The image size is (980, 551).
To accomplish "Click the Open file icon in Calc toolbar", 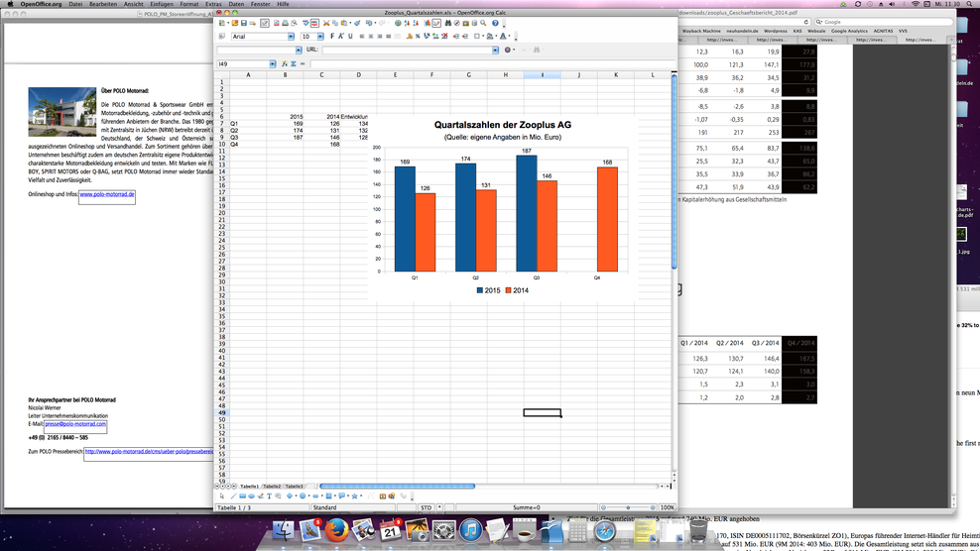I will (x=235, y=23).
